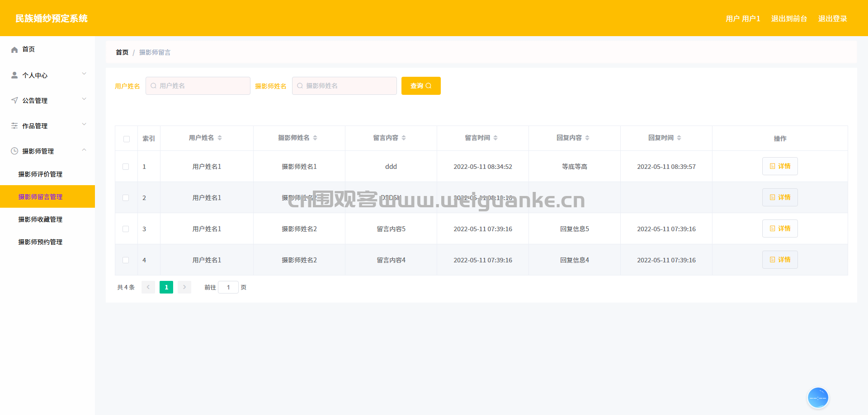868x415 pixels.
Task: Click the cell 回复信息5
Action: [x=575, y=229]
